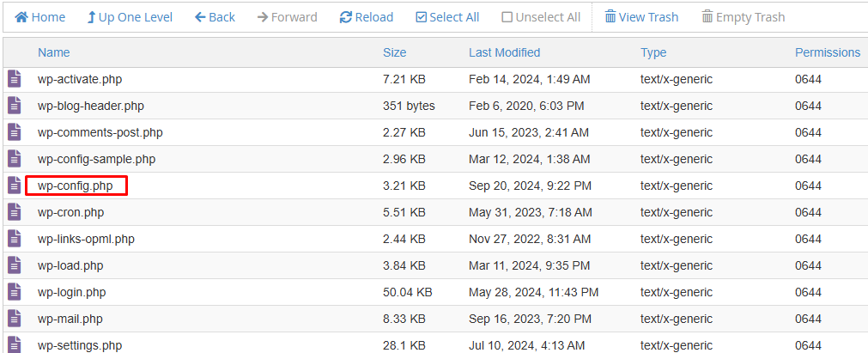This screenshot has height=353, width=868.
Task: Sort by Size column header
Action: 395,52
